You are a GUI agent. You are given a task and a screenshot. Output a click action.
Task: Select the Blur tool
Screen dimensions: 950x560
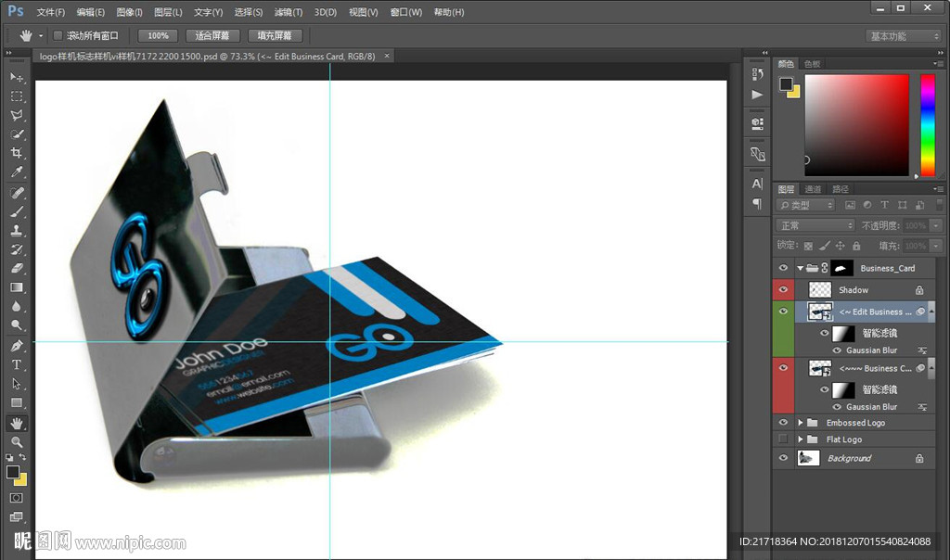click(x=17, y=306)
